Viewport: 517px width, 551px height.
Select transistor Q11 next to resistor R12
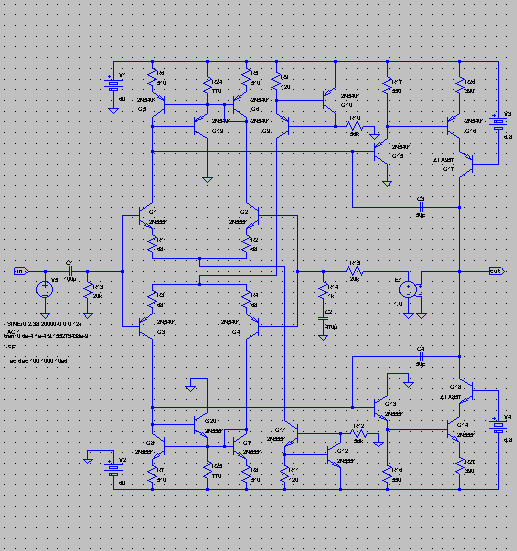point(291,434)
